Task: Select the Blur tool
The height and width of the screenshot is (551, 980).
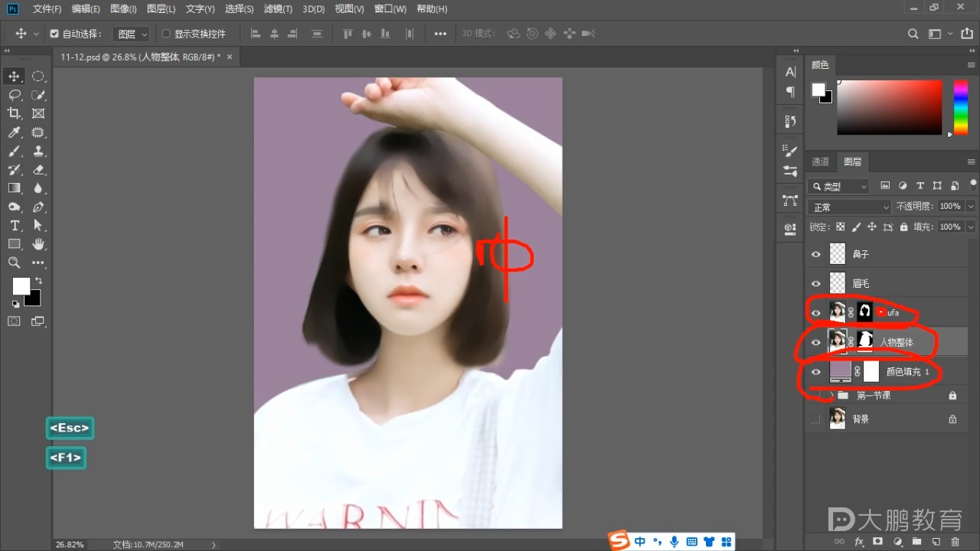Action: [x=38, y=188]
